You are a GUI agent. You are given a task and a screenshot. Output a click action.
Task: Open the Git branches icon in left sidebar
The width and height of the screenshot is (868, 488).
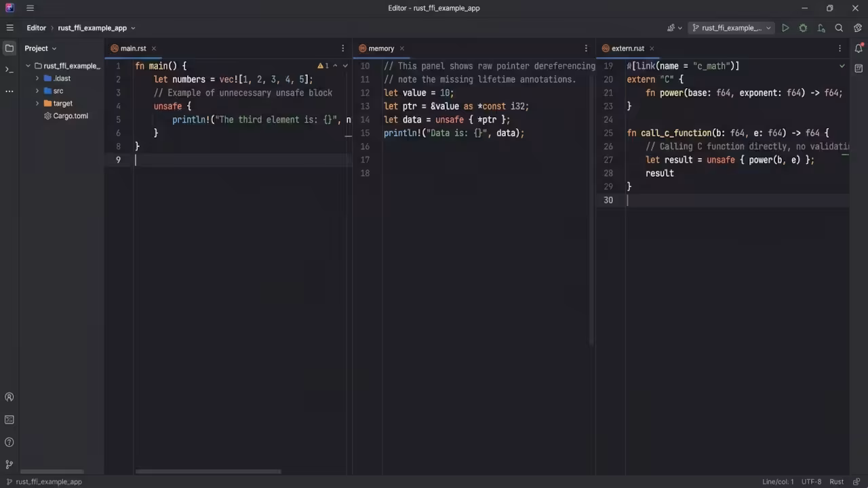click(x=9, y=465)
